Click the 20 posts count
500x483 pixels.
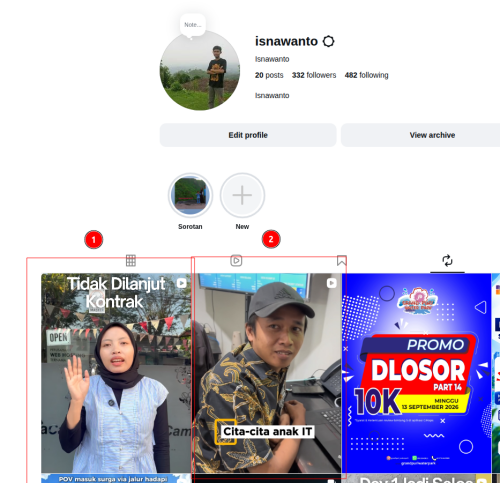(x=269, y=75)
